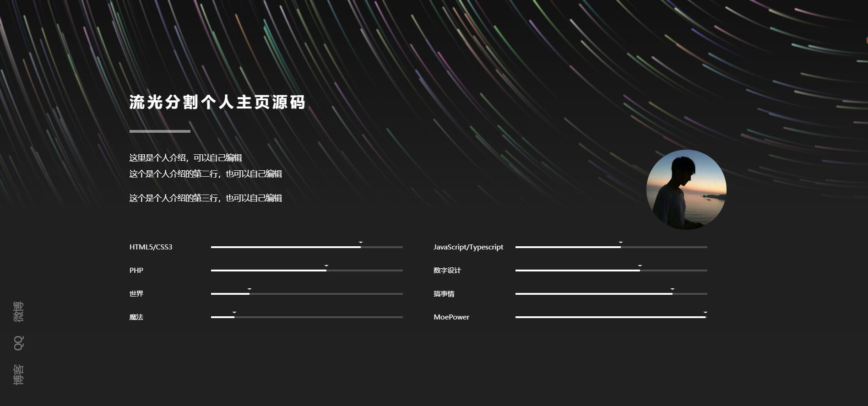Click the 搞事情 skill label

click(x=444, y=294)
